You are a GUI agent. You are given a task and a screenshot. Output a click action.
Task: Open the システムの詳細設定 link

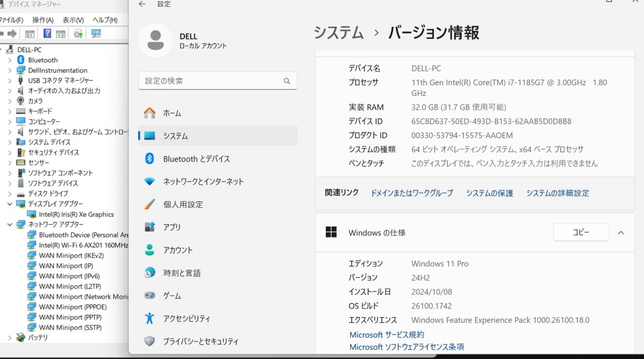(x=557, y=193)
